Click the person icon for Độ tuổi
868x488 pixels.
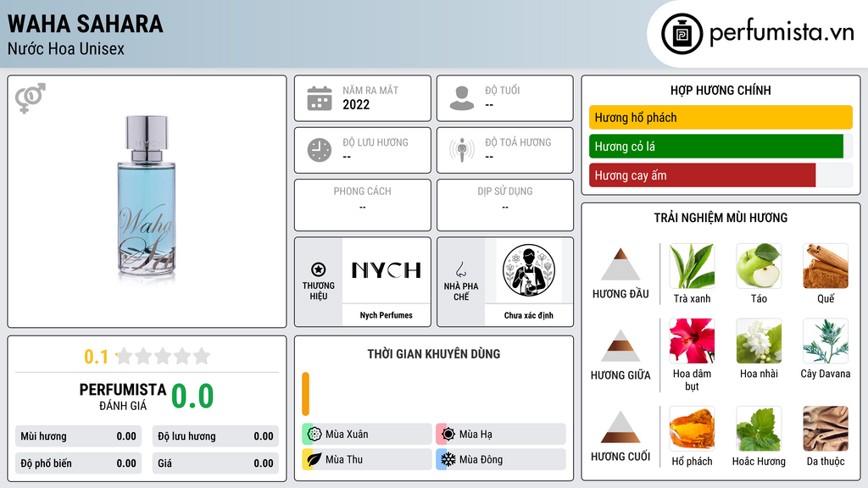(462, 98)
